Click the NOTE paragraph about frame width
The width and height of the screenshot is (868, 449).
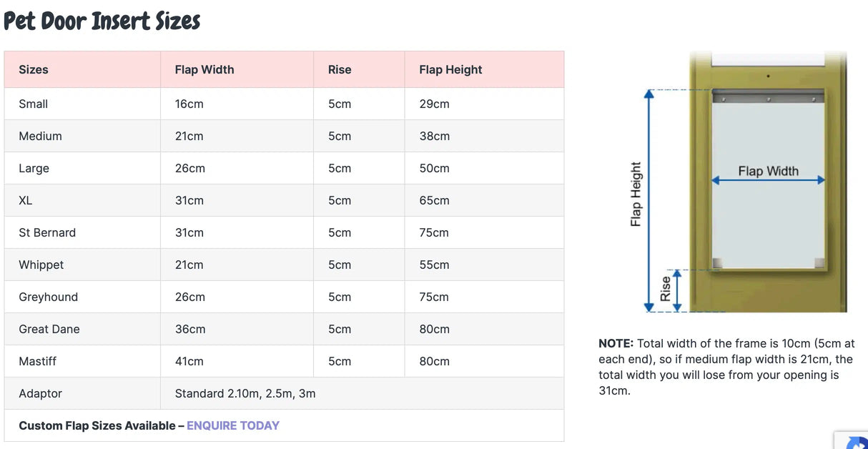726,367
